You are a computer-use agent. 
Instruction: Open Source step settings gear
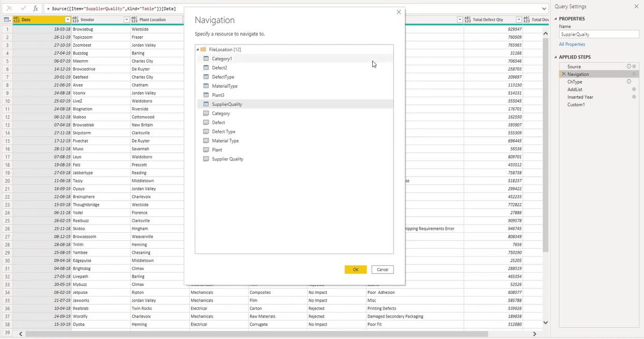coord(634,66)
